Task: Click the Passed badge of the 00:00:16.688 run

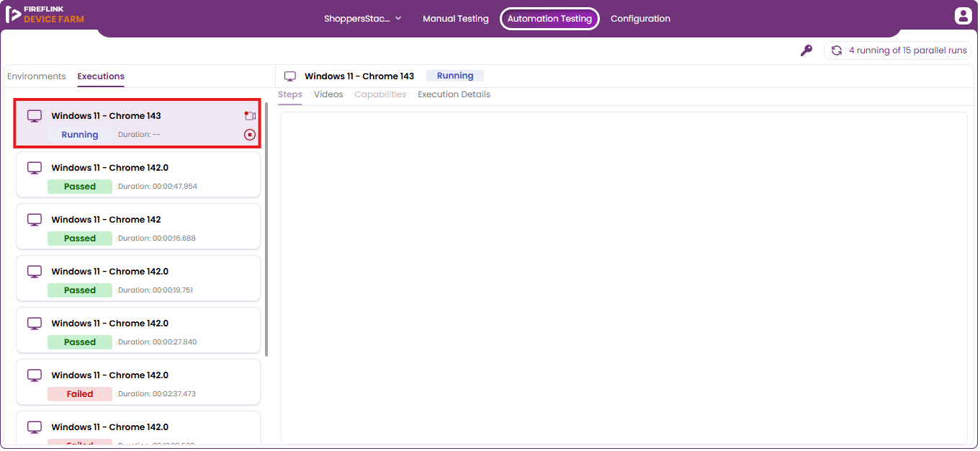Action: pos(80,238)
